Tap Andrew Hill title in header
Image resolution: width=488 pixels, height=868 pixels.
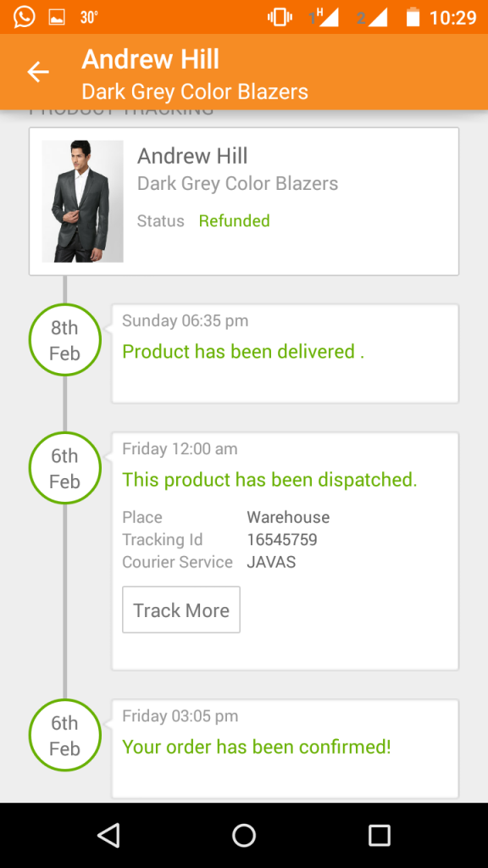click(x=151, y=59)
